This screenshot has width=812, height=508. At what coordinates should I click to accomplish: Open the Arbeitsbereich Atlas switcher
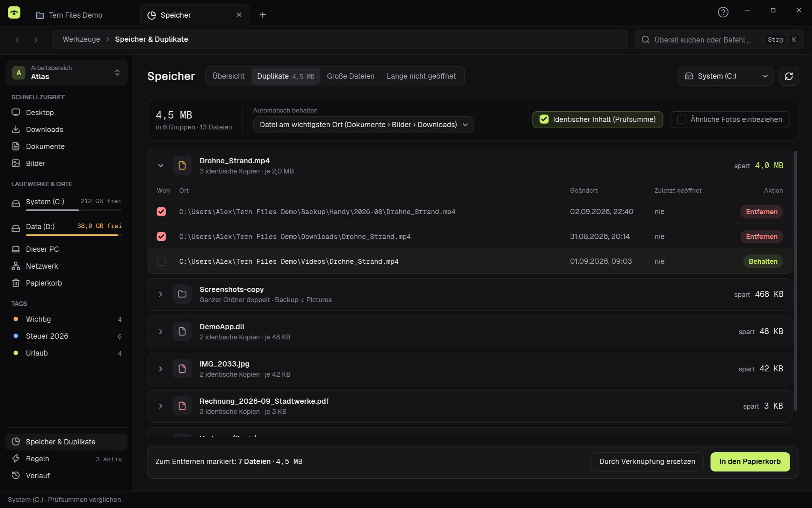tap(66, 73)
